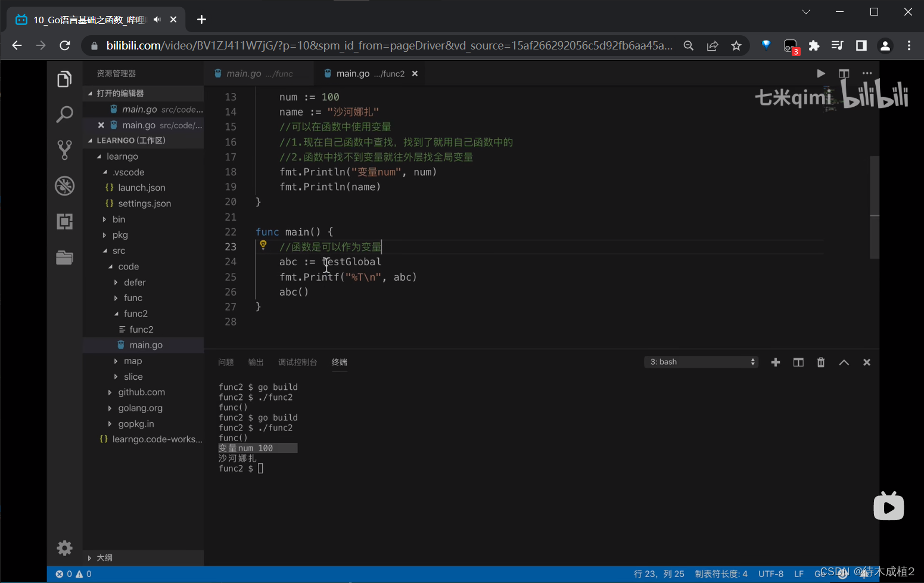Open the func2 binary file in explorer
Viewport: 924px width, 583px height.
[143, 329]
